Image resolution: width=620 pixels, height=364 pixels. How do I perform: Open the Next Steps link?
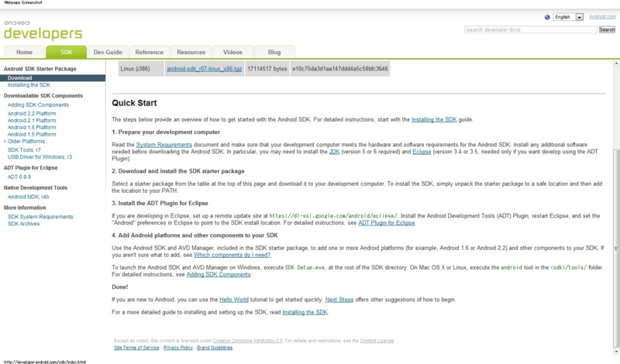click(339, 300)
